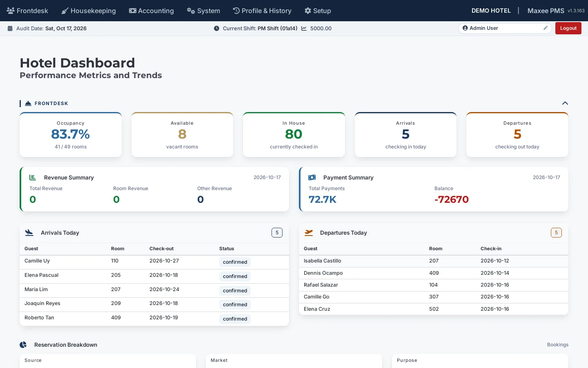Viewport: 588px width, 368px height.
Task: Click the Logout button
Action: (568, 28)
